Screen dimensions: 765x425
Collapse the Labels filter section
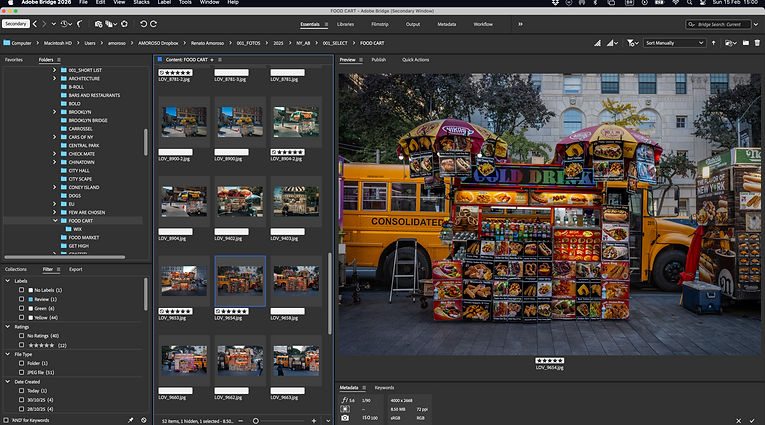(7, 281)
